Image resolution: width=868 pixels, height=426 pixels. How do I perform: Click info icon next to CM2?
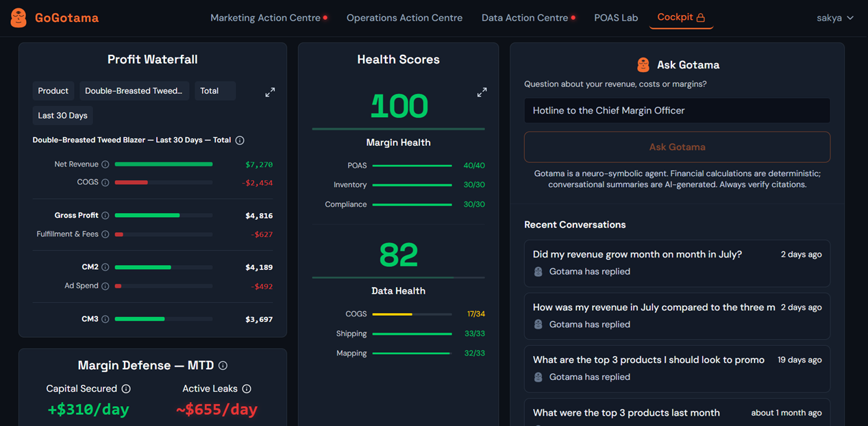click(106, 267)
